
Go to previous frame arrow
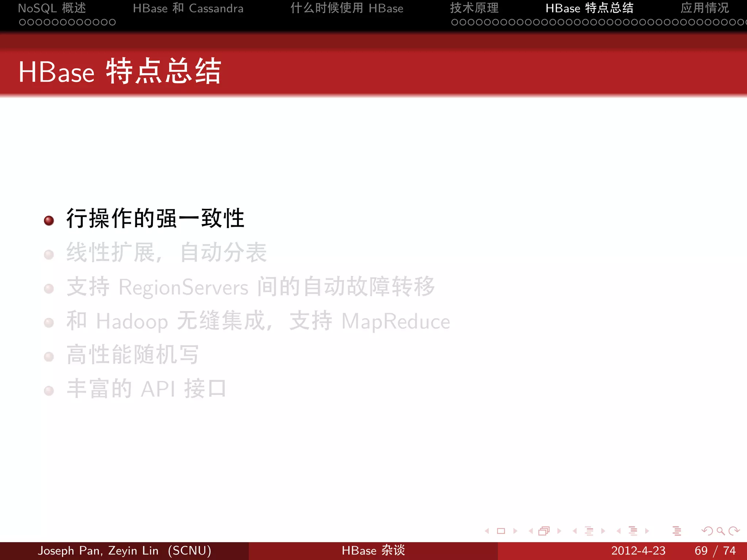pyautogui.click(x=531, y=531)
